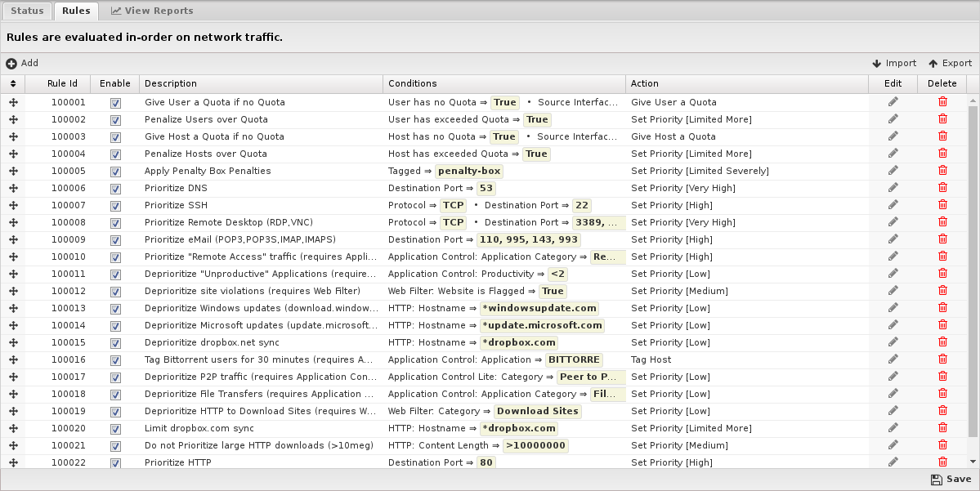Click *update.microsoft.com hostname value
Image resolution: width=980 pixels, height=491 pixels.
(x=542, y=325)
